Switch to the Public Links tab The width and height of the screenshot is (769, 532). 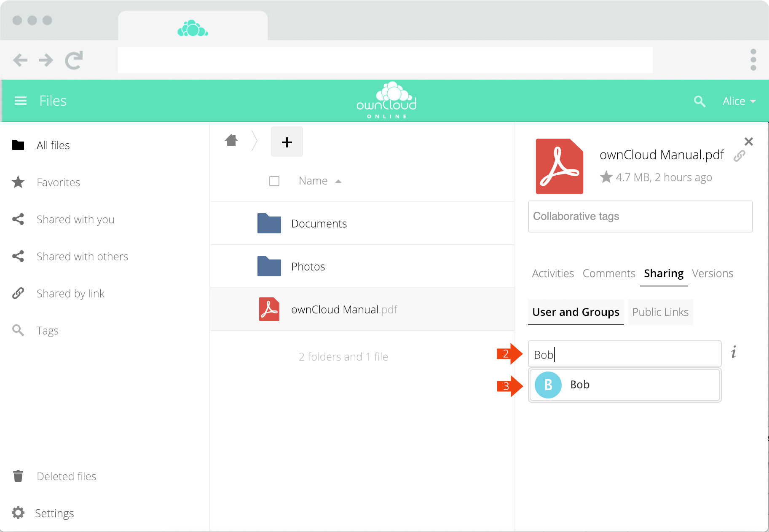[660, 312]
